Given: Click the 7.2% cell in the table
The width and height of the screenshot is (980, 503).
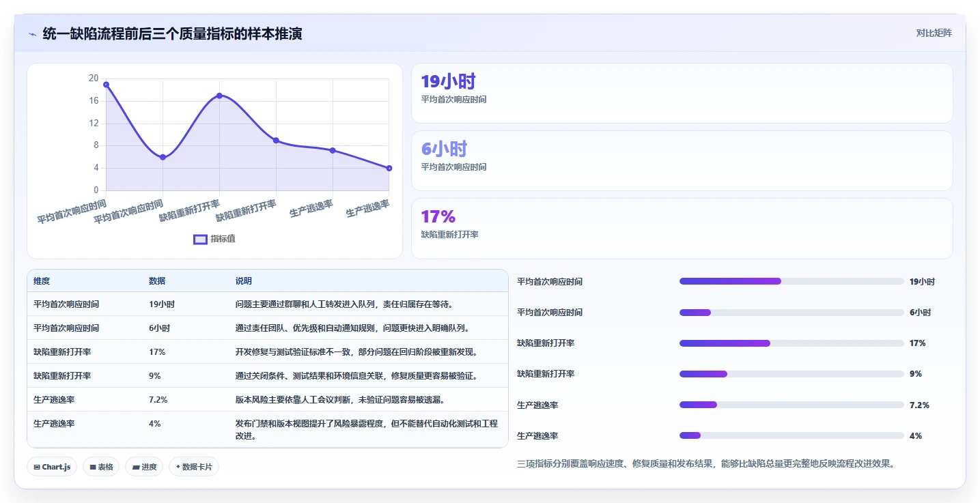Looking at the screenshot, I should point(158,400).
